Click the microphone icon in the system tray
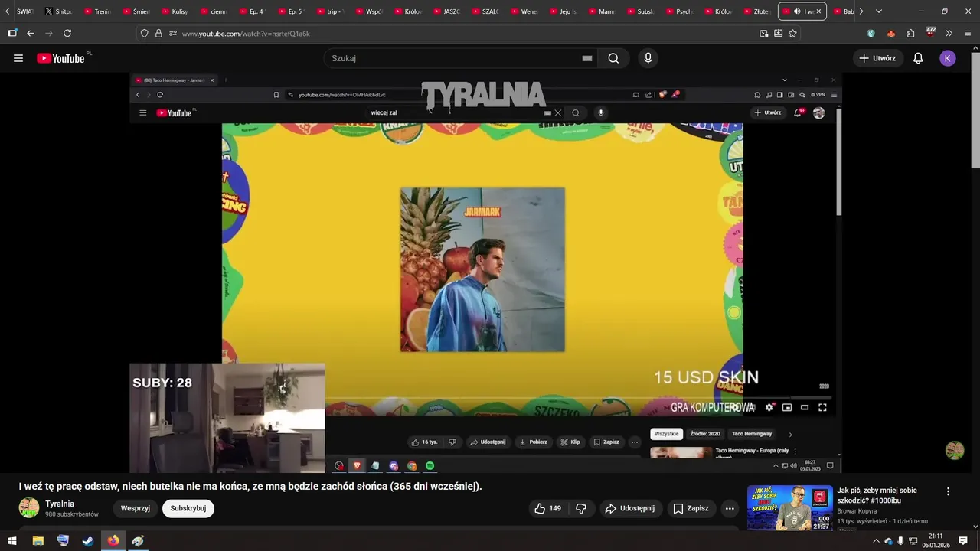Screen dimensions: 980x551 pos(901,541)
